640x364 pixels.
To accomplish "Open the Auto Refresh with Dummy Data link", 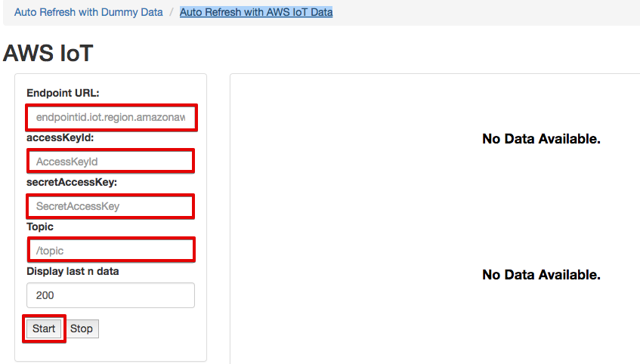I will 88,12.
